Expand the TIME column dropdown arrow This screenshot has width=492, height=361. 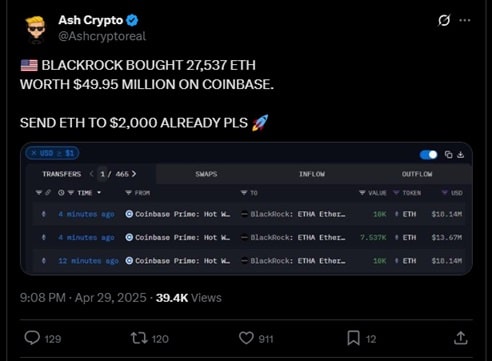click(99, 193)
